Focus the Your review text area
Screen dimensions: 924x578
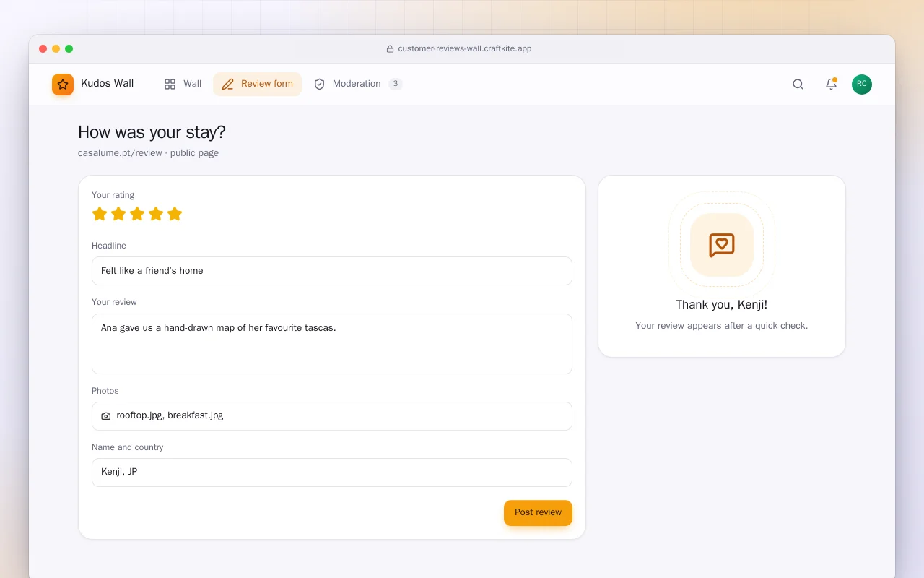332,344
